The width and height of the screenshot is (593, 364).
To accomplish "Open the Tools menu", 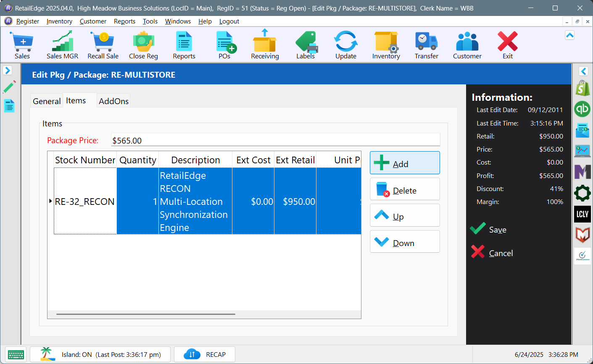I will click(150, 21).
